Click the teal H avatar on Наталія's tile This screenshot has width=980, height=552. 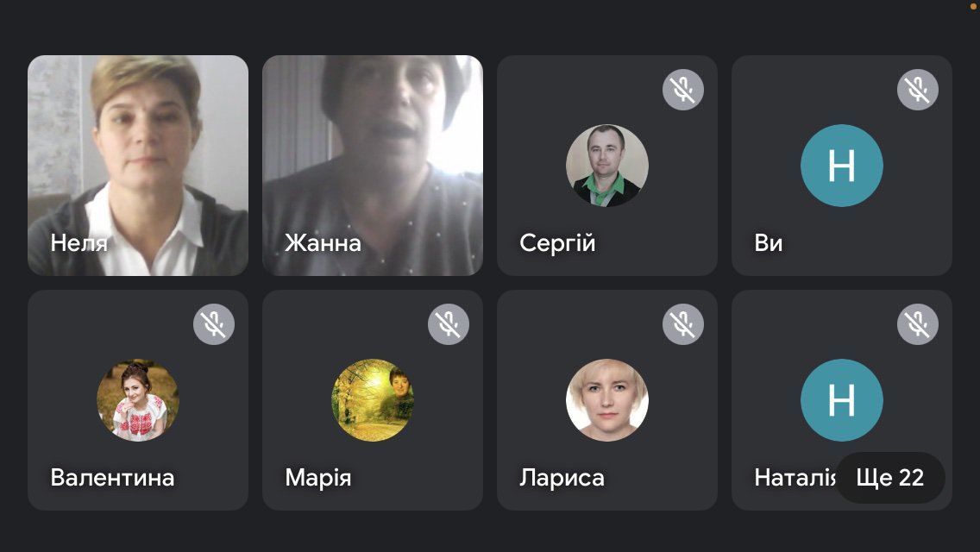coord(842,400)
